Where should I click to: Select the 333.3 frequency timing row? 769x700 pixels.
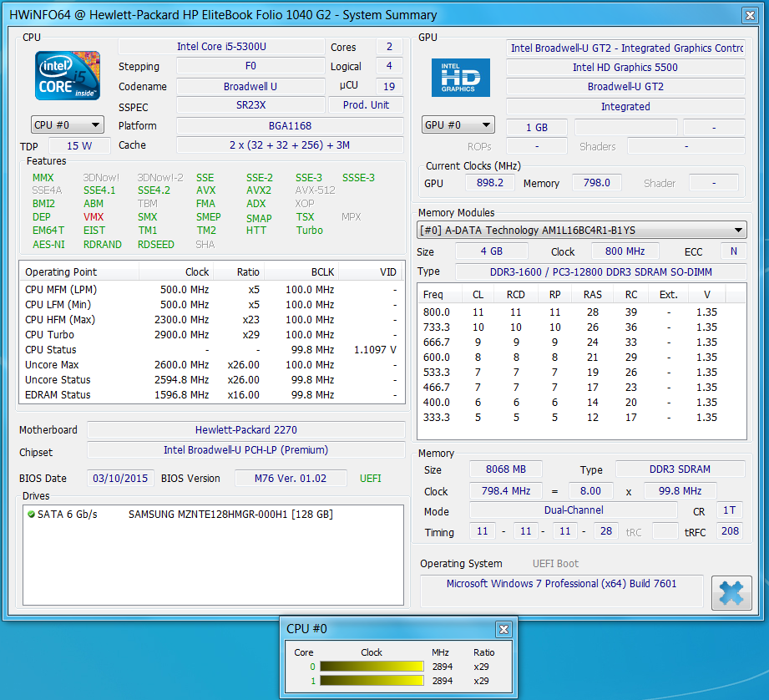[582, 418]
